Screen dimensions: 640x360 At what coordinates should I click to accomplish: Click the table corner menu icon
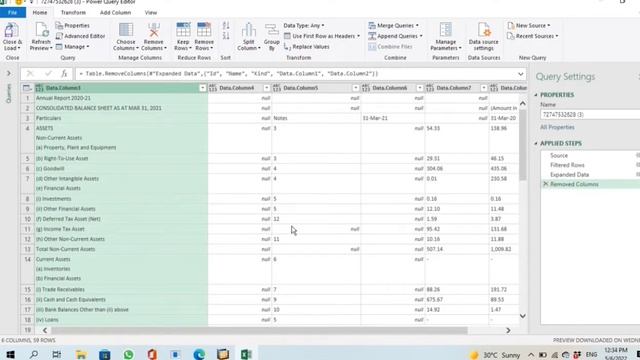pos(27,88)
